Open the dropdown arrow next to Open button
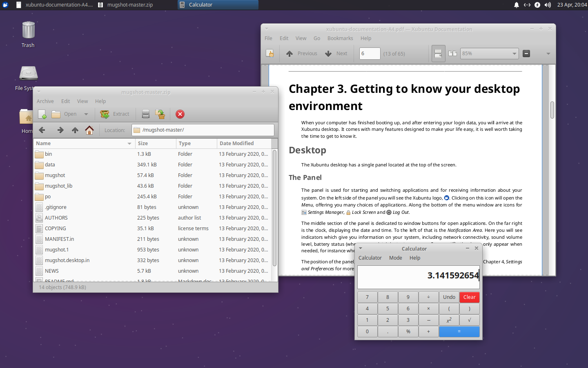The image size is (588, 368). (86, 114)
